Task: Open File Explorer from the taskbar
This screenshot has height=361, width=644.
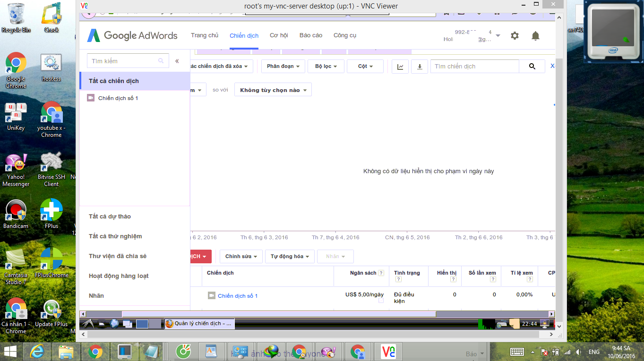Action: 66,352
